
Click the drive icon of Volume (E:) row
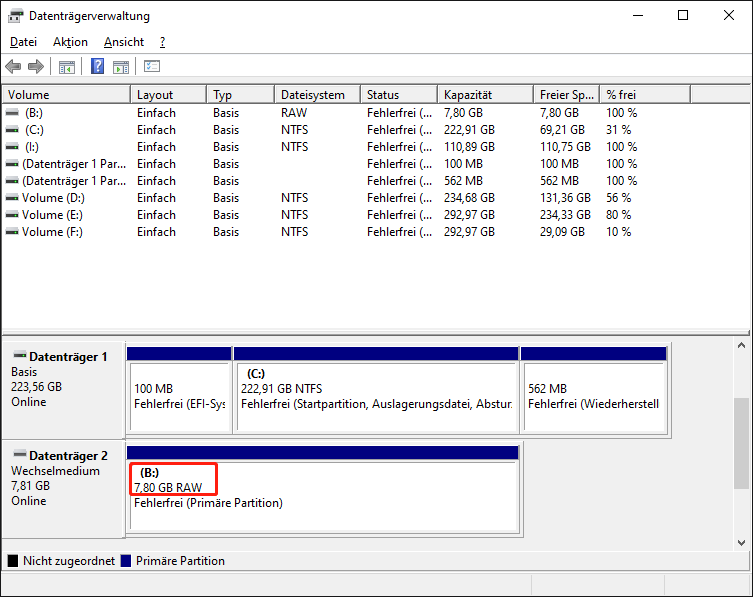(12, 215)
